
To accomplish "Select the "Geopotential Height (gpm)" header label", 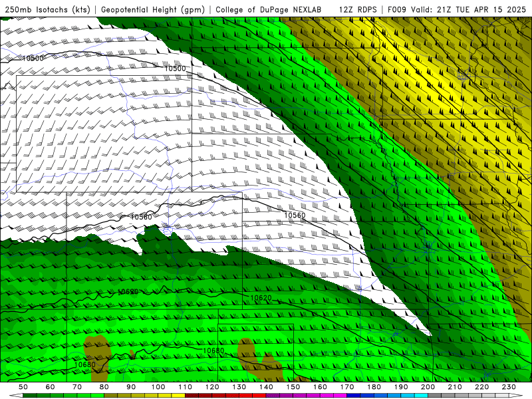I will coord(153,9).
